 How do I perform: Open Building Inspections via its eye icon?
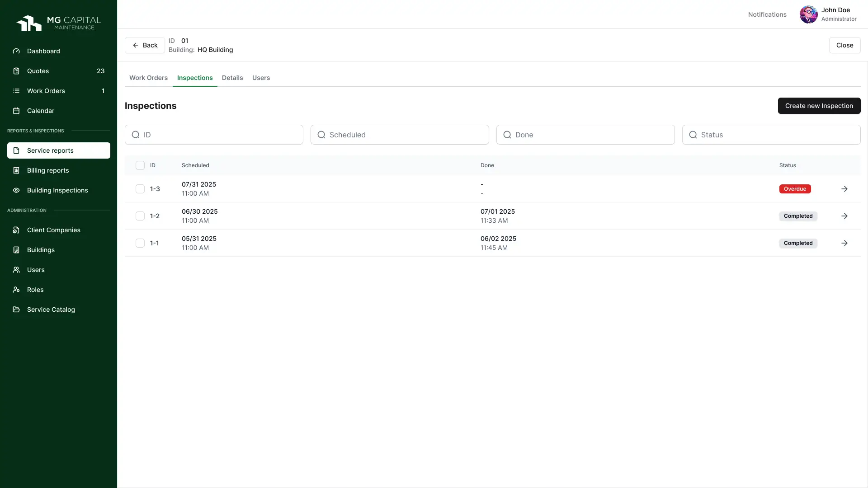click(16, 190)
